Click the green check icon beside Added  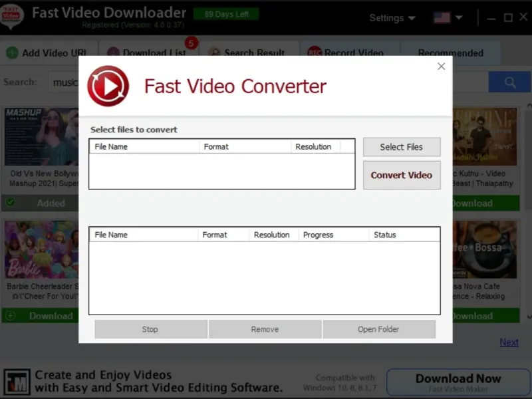pos(10,203)
